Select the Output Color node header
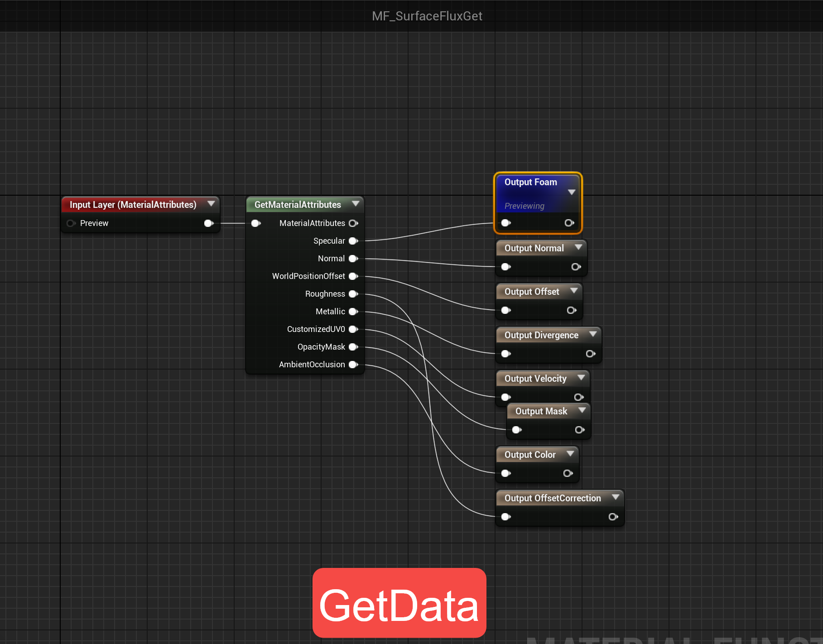Image resolution: width=823 pixels, height=644 pixels. click(530, 455)
